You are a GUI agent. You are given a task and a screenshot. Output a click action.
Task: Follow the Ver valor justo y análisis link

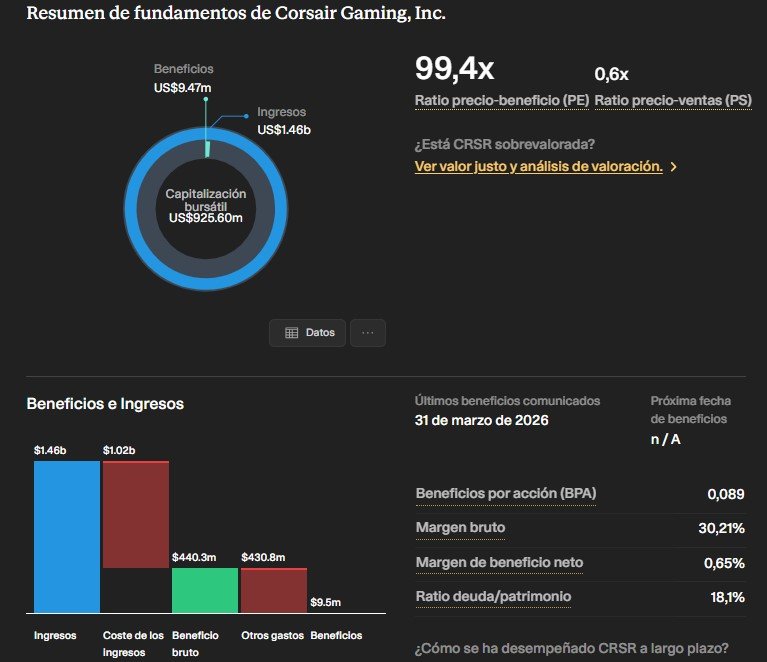tap(539, 166)
